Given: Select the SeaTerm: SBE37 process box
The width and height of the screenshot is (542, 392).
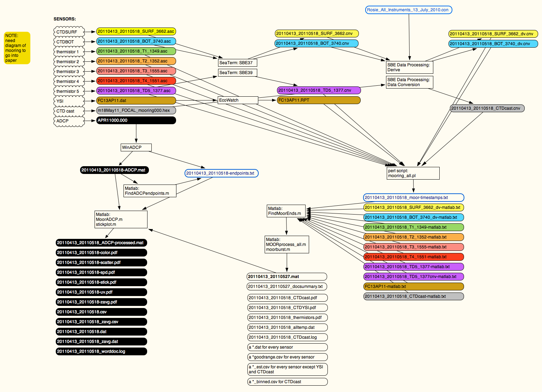Looking at the screenshot, I should click(x=237, y=63).
